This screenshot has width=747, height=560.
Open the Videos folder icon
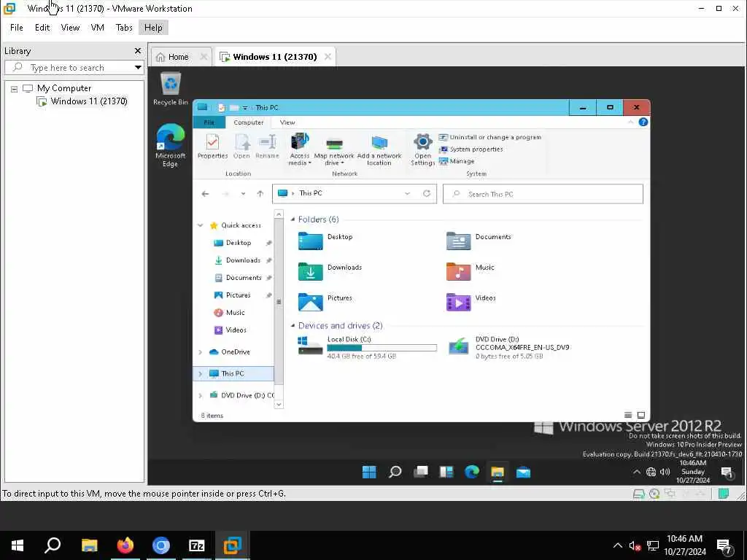point(458,302)
